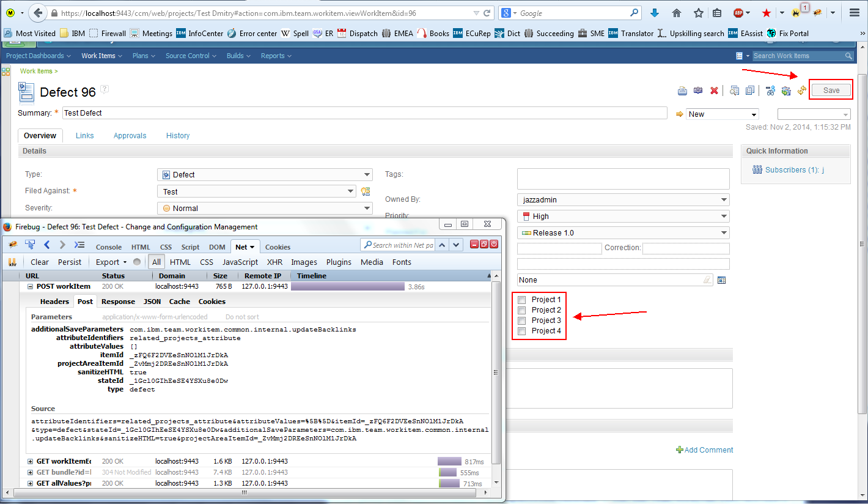The image size is (868, 504).
Task: Toggle the Persist option in Firebug Net panel
Action: tap(70, 262)
